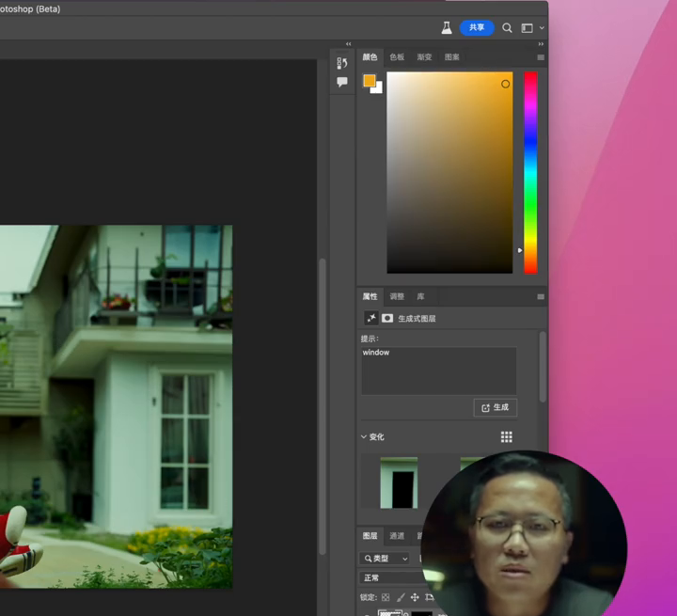The image size is (677, 616).
Task: Switch to the 库 tab
Action: point(420,296)
